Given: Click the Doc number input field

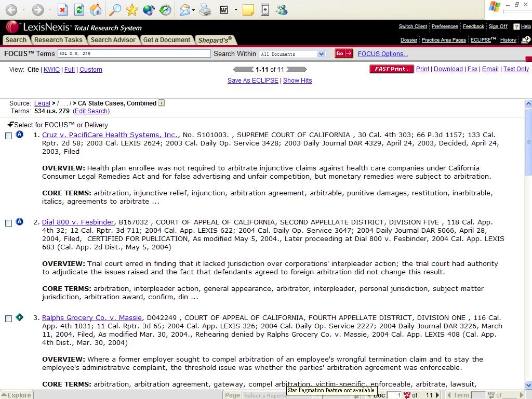Looking at the screenshot, I should pos(395,395).
